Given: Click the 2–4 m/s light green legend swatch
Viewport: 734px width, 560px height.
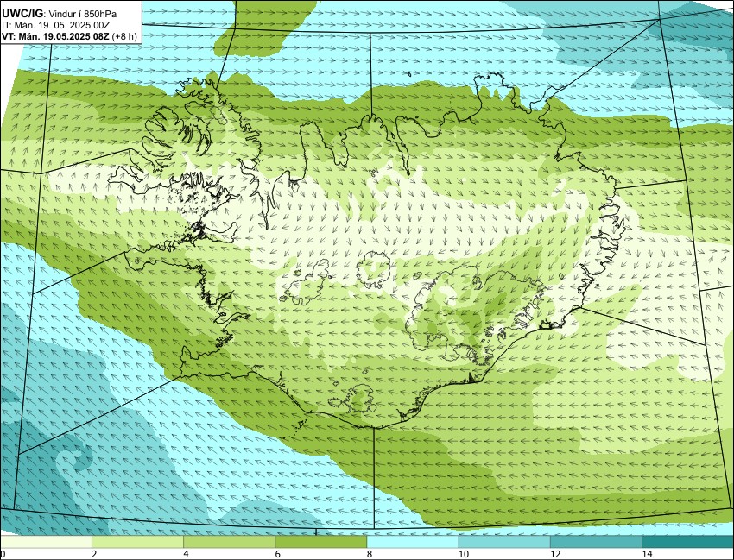Looking at the screenshot, I should (137, 542).
